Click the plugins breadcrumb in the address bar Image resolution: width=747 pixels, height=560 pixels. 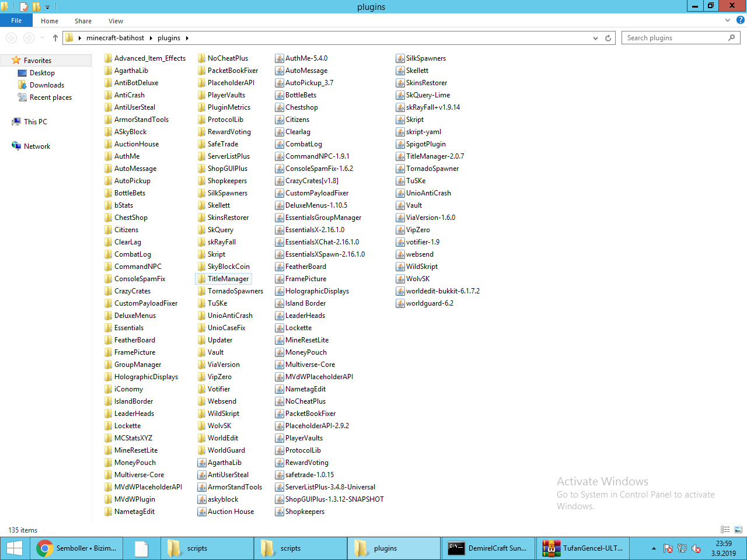[x=169, y=38]
